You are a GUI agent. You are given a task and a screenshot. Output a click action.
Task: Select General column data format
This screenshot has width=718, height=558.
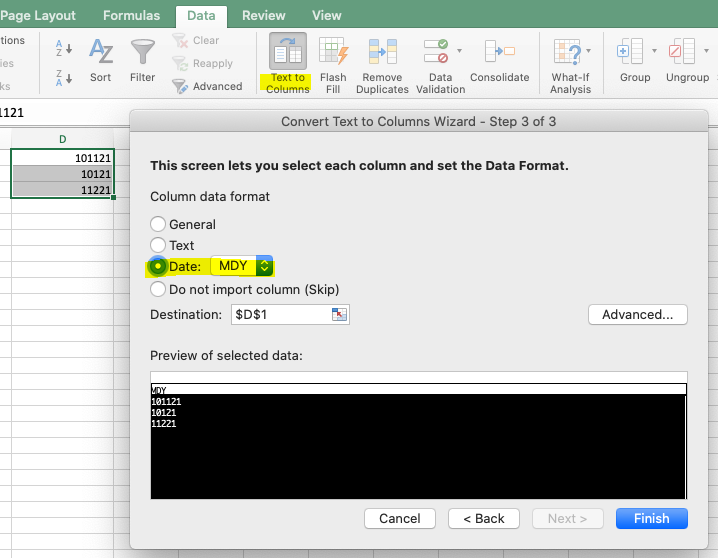(158, 224)
